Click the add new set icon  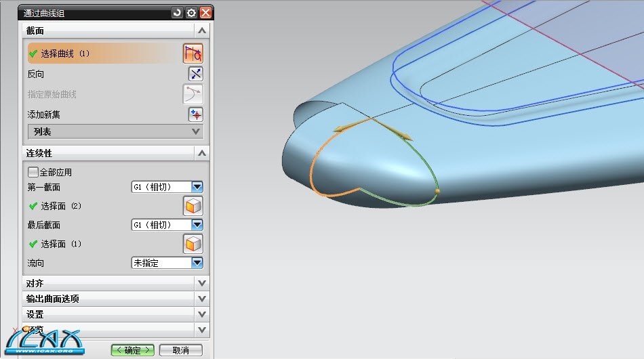195,114
